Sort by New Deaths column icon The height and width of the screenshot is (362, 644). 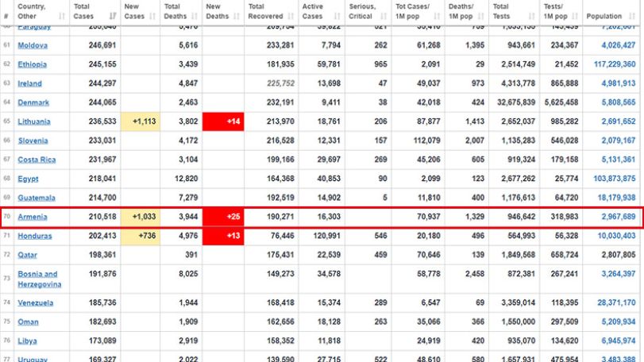pyautogui.click(x=237, y=17)
